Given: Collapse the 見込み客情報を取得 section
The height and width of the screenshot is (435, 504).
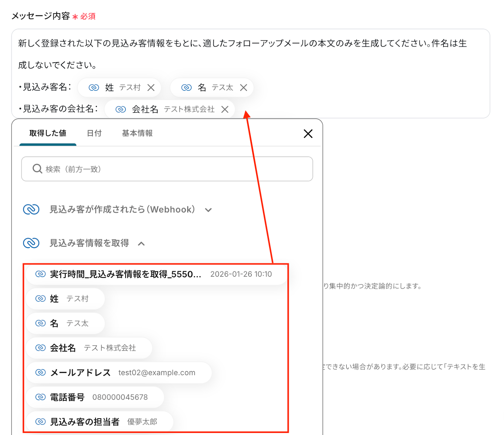Looking at the screenshot, I should click(141, 244).
